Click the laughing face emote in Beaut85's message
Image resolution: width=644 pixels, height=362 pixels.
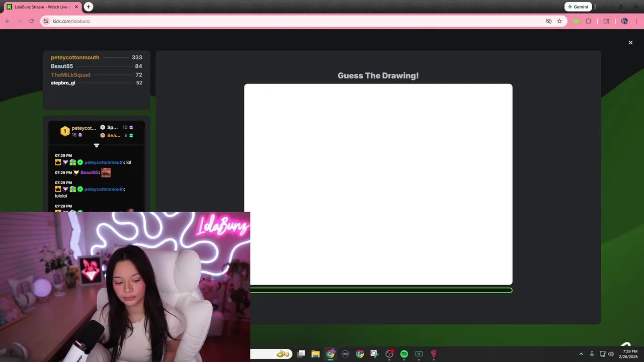coord(106,172)
